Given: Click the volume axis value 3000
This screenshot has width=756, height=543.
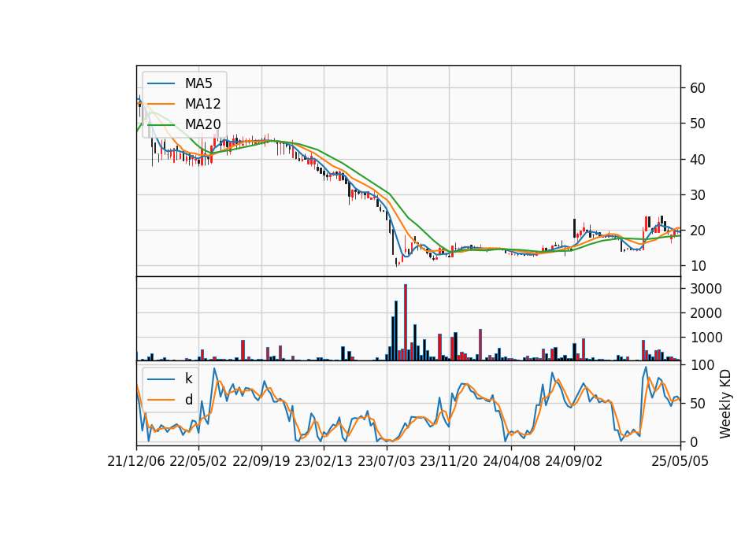Looking at the screenshot, I should point(706,289).
